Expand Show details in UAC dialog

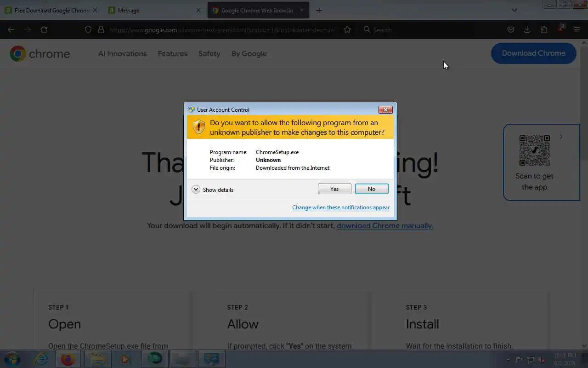213,190
